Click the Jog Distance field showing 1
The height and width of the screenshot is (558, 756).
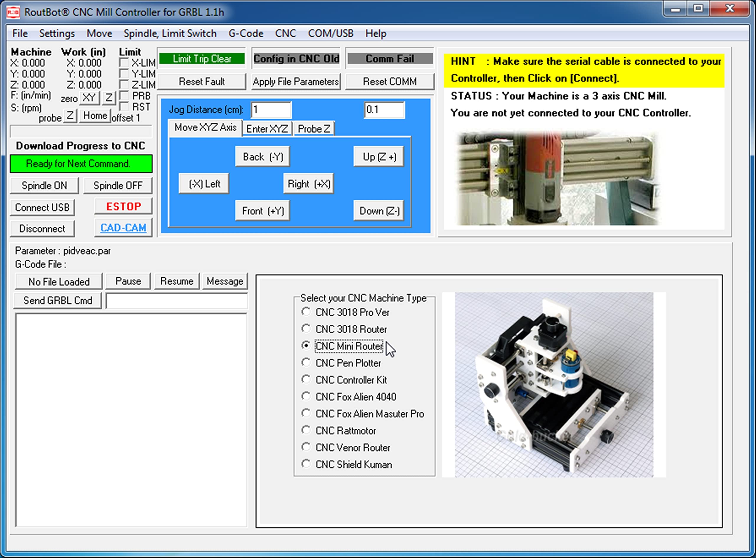[271, 110]
